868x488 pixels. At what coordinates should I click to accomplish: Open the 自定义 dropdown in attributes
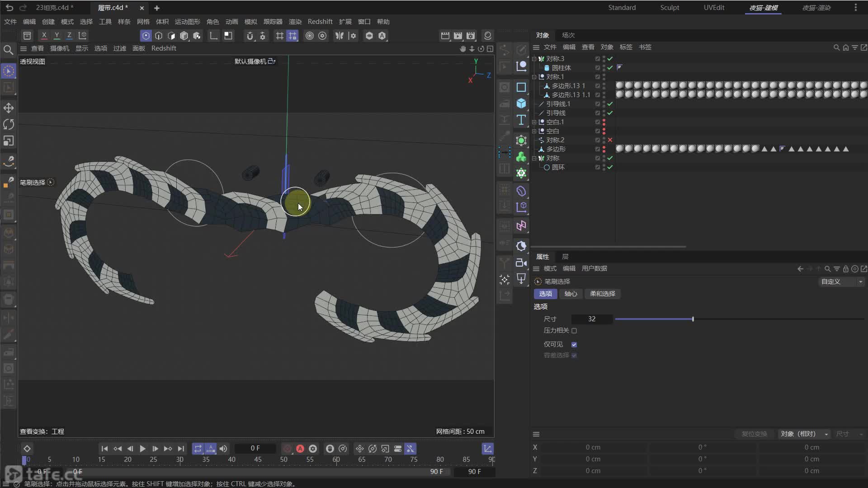click(842, 282)
